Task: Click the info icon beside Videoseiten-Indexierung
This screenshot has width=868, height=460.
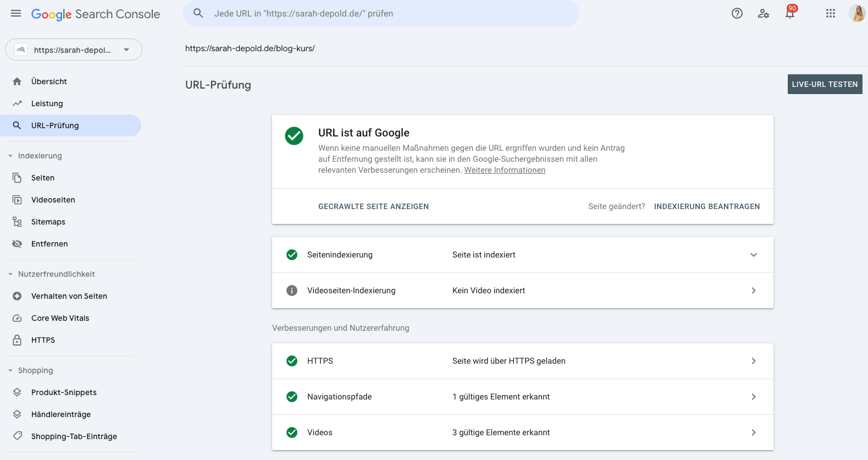Action: tap(292, 291)
